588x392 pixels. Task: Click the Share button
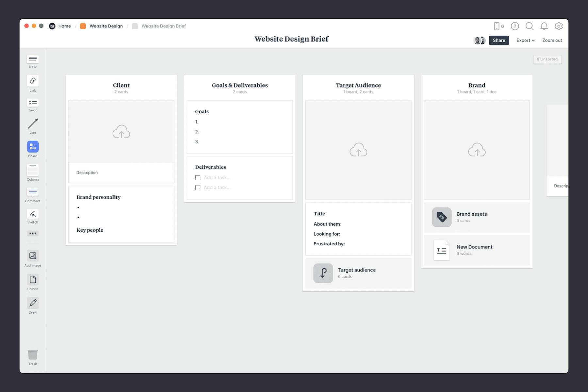pyautogui.click(x=499, y=40)
